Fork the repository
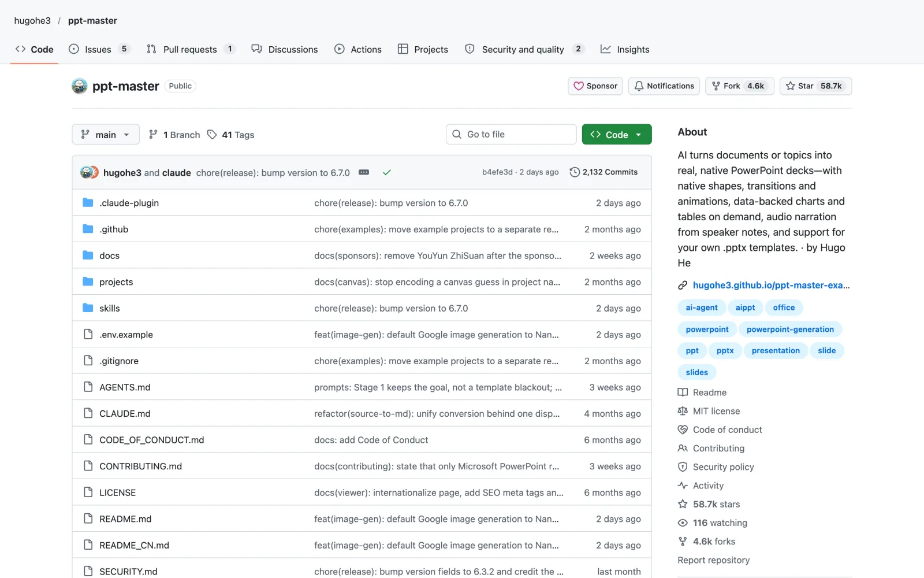 (739, 86)
